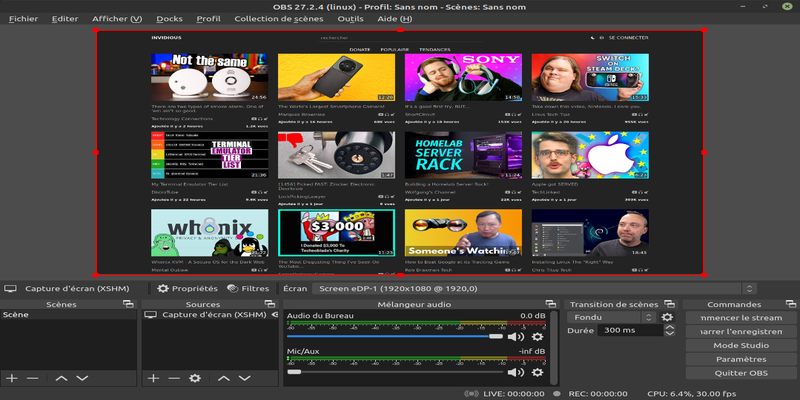Open the Outils menu
Viewport: 800px width, 400px height.
(x=351, y=19)
